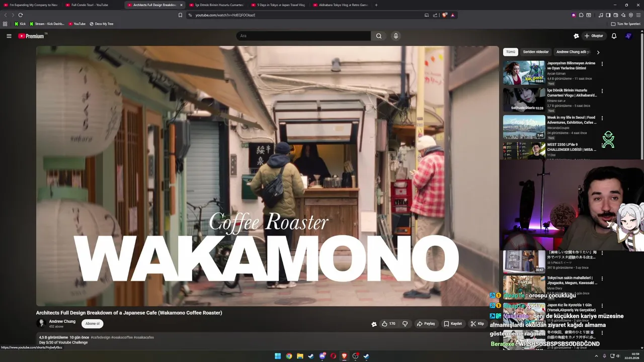Switch to I'm Expanding My Company tab
The height and width of the screenshot is (362, 644).
(x=30, y=5)
